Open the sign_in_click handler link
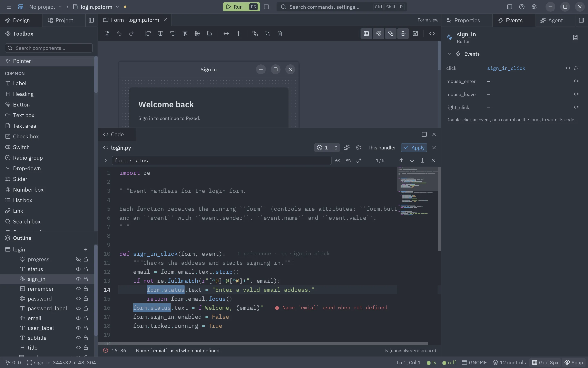Viewport: 588px width, 368px height. 506,68
